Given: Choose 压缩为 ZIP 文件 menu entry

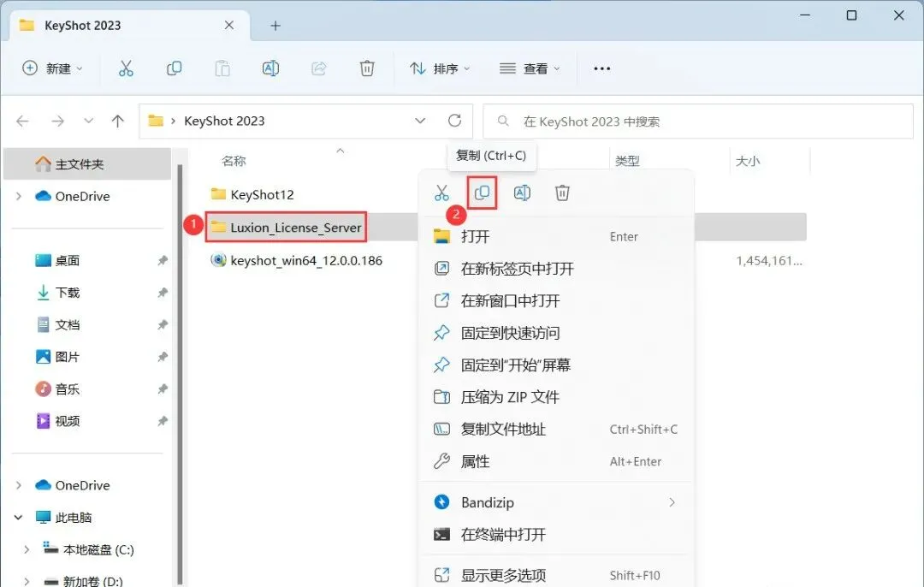Looking at the screenshot, I should pos(556,397).
